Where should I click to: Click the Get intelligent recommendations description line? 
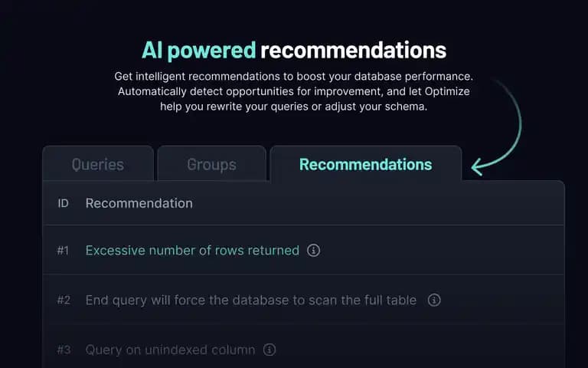coord(294,76)
